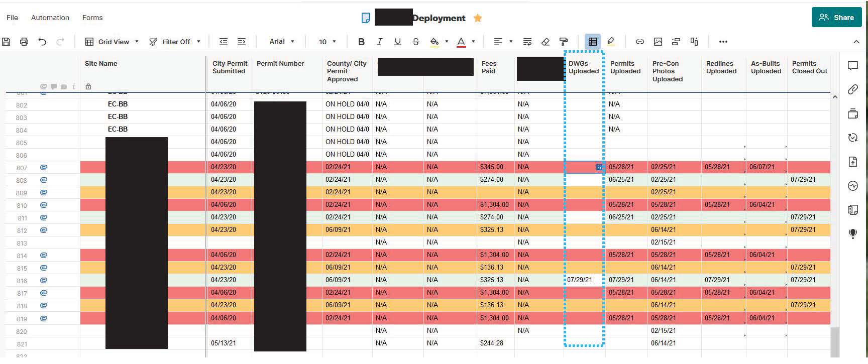Click the vertical scrollbar thumb
This screenshot has height=364, width=868.
(835, 341)
